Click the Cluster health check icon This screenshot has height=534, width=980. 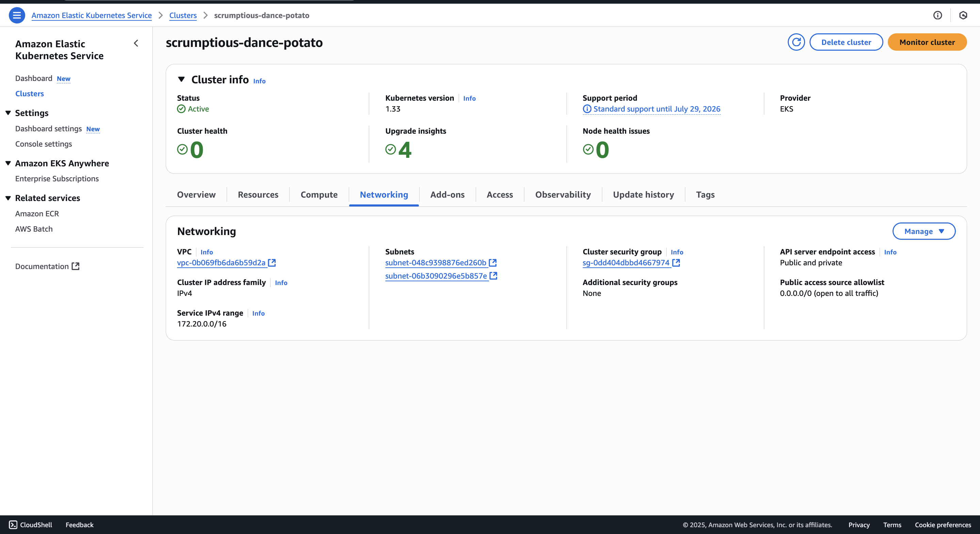tap(183, 149)
